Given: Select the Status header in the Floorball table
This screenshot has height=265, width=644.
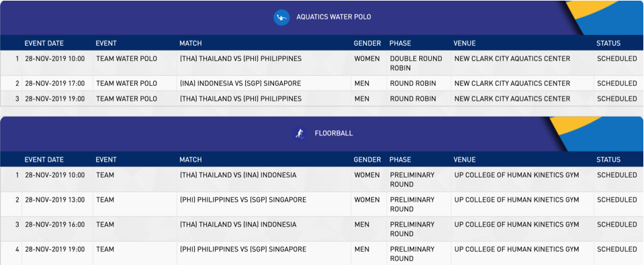Looking at the screenshot, I should pos(608,160).
